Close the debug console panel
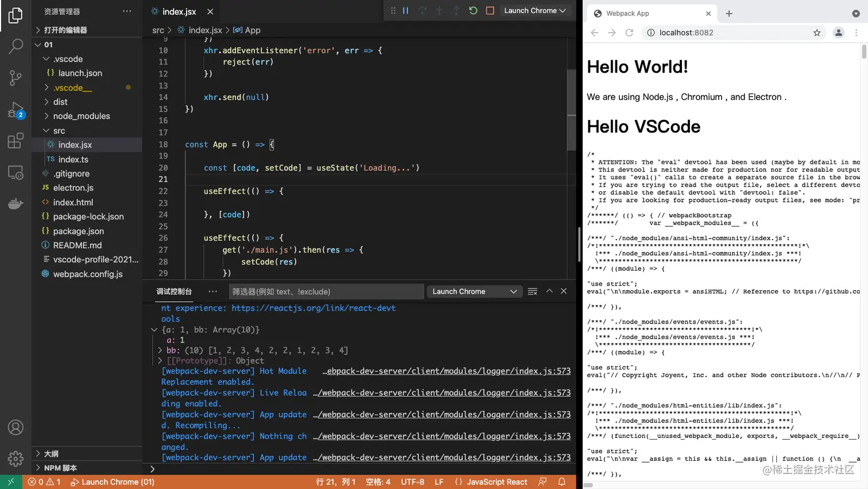 point(564,291)
